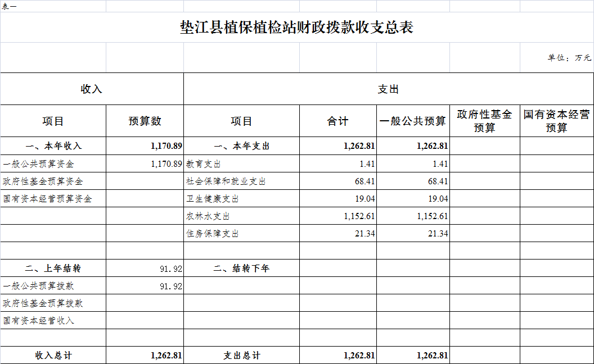Select the 收入总计 row label

point(53,356)
